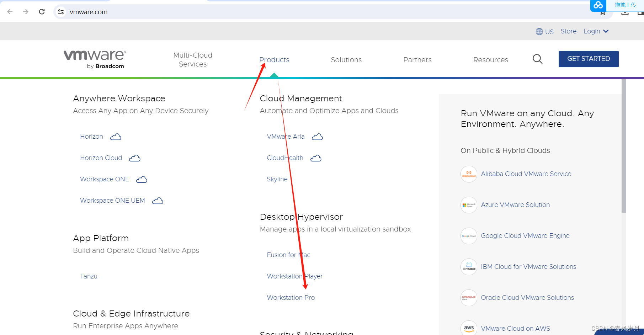This screenshot has width=644, height=335.
Task: Open the Multi-Cloud Services menu
Action: click(193, 60)
